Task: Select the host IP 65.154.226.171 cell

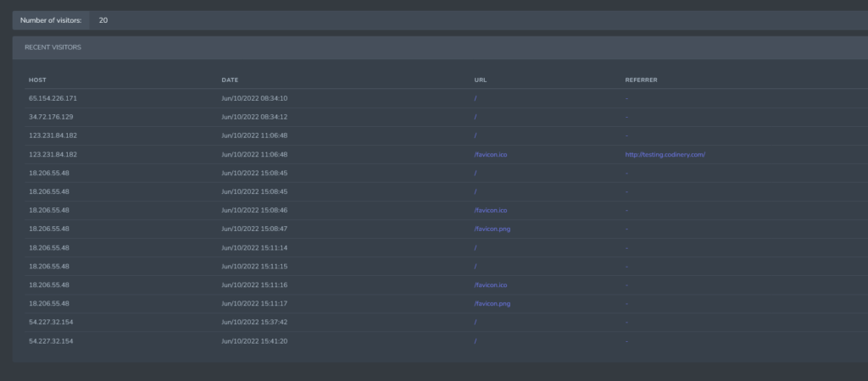Action: coord(53,98)
